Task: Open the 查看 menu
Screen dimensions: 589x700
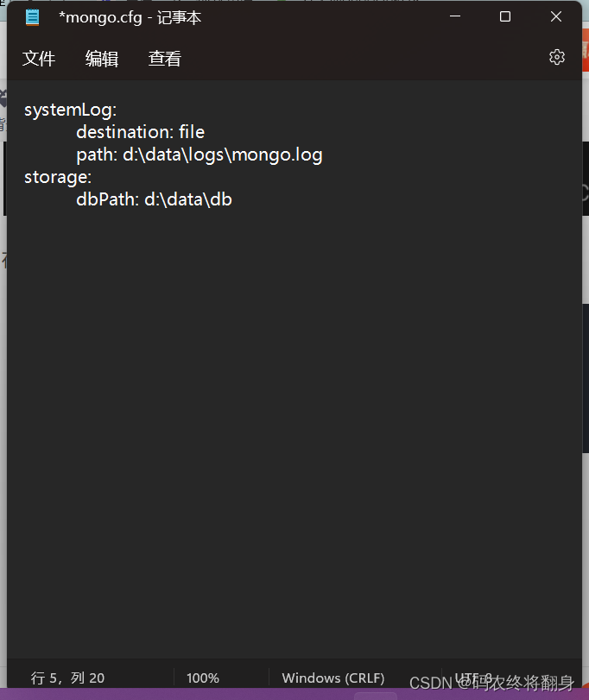Action: (x=165, y=59)
